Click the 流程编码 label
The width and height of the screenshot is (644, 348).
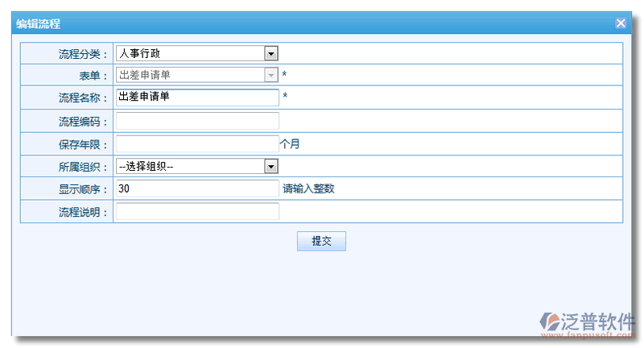click(83, 122)
